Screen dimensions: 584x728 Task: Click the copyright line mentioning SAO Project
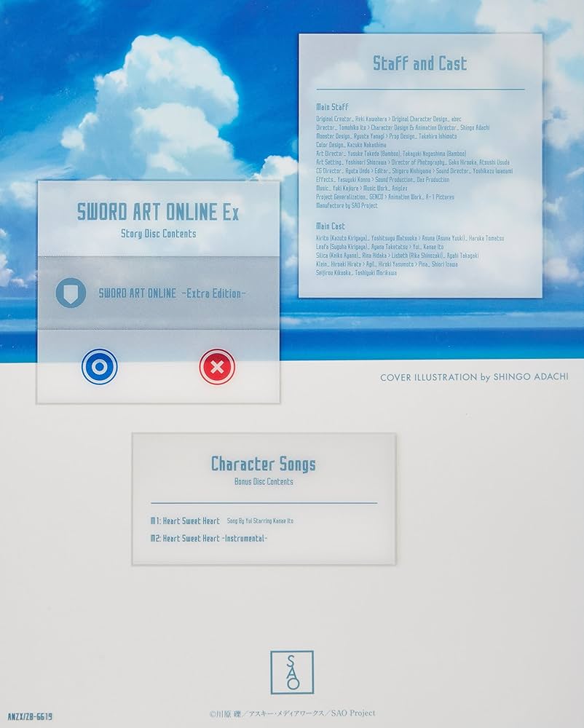point(292,713)
